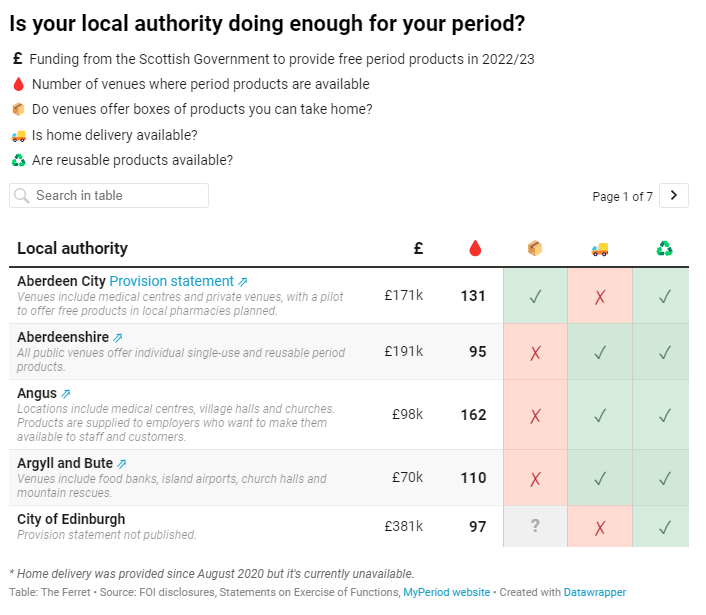Click City of Edinburgh £381k funding value

pos(403,526)
